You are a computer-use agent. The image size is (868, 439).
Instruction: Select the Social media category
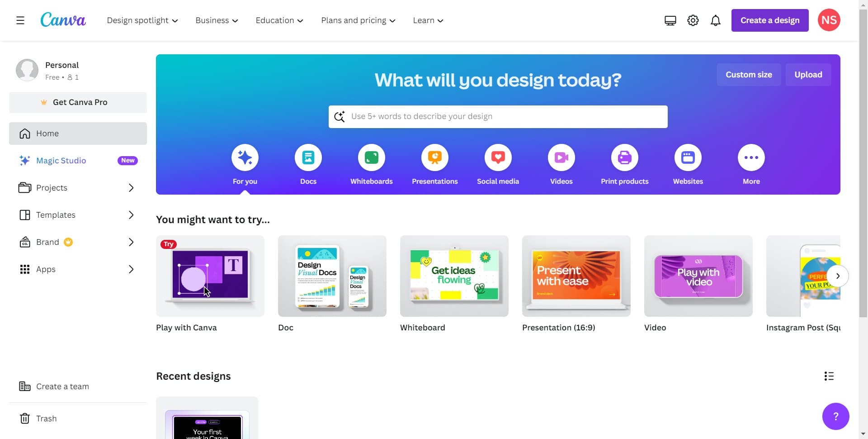498,157
